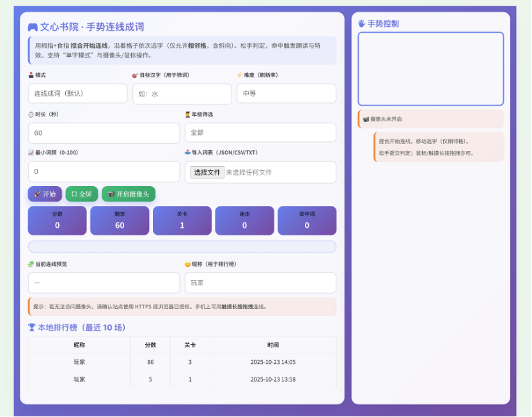Click the 关卡 level card
The width and height of the screenshot is (532, 417).
182,221
